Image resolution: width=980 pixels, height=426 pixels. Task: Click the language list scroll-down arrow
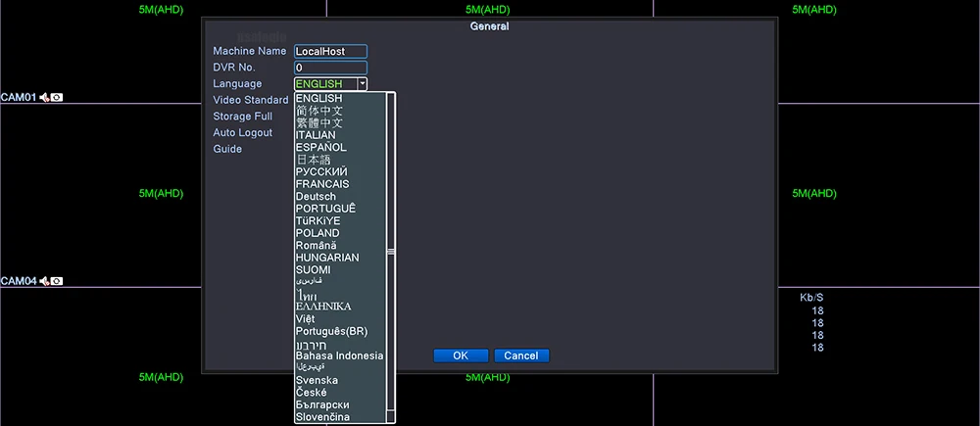[x=391, y=416]
